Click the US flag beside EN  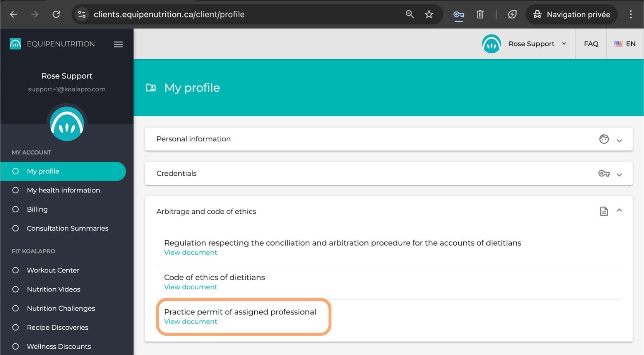(618, 44)
